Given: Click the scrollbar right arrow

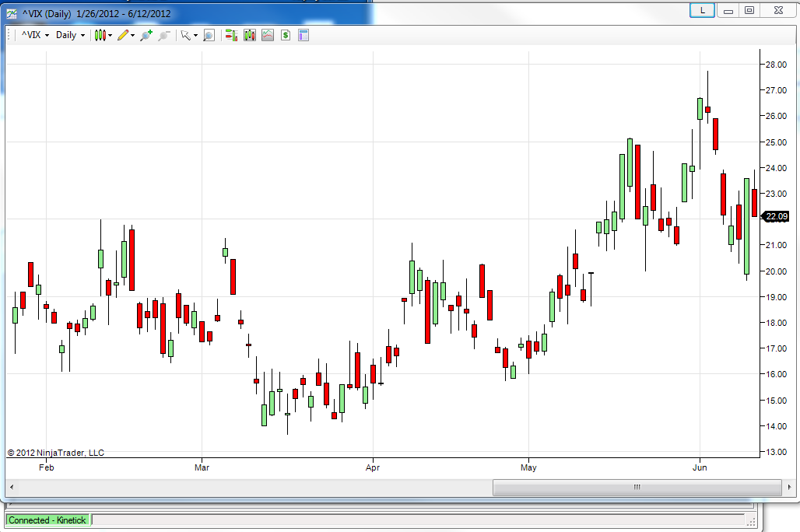Looking at the screenshot, I should (x=789, y=487).
